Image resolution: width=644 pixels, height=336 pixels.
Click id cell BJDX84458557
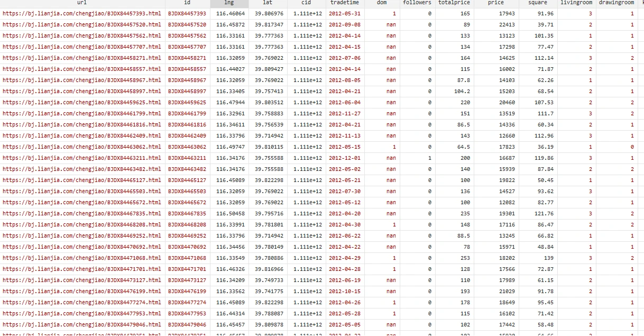point(187,69)
